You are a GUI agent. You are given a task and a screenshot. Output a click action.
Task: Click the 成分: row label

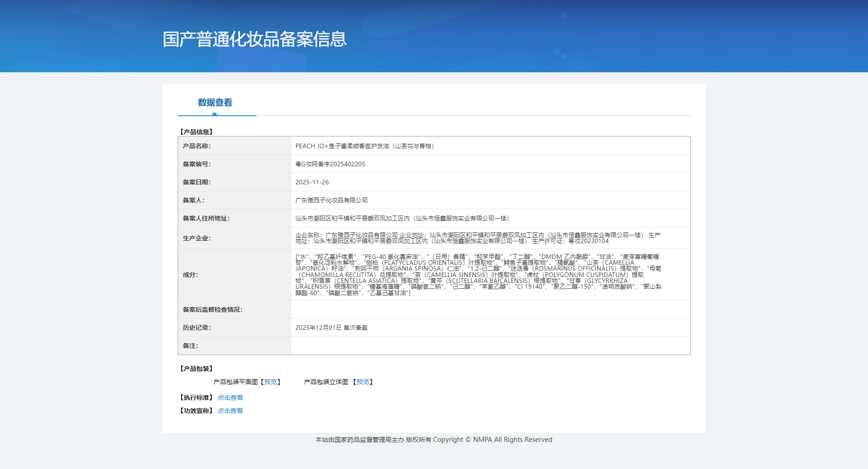[x=190, y=275]
